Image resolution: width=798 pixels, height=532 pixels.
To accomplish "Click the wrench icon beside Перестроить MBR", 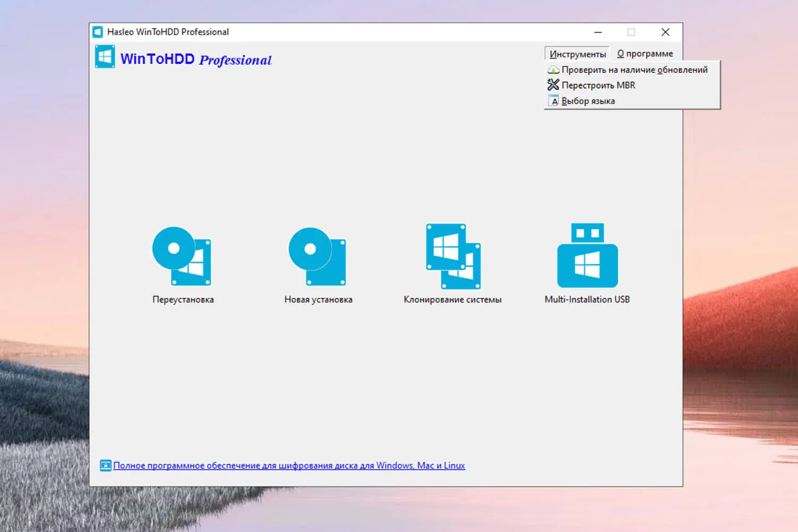I will click(554, 85).
